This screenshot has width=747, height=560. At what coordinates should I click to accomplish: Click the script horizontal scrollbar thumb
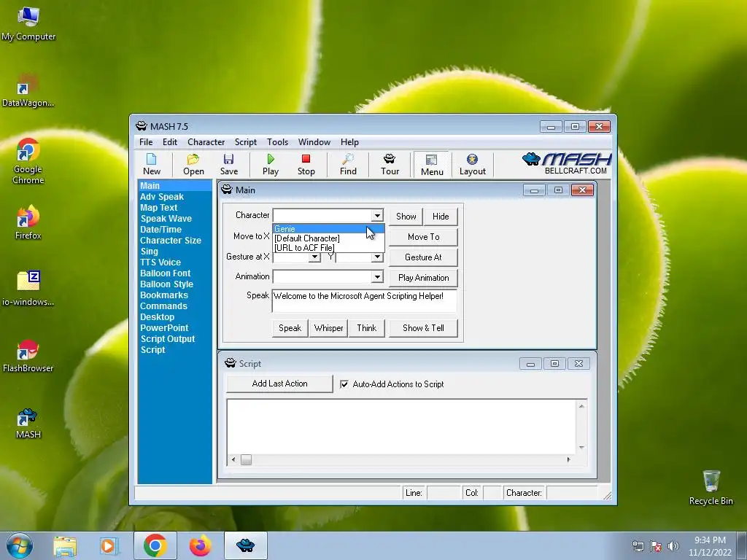(x=246, y=459)
